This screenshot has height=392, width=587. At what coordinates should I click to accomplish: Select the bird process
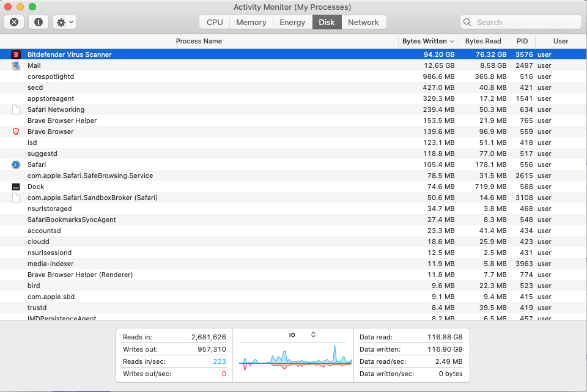34,286
